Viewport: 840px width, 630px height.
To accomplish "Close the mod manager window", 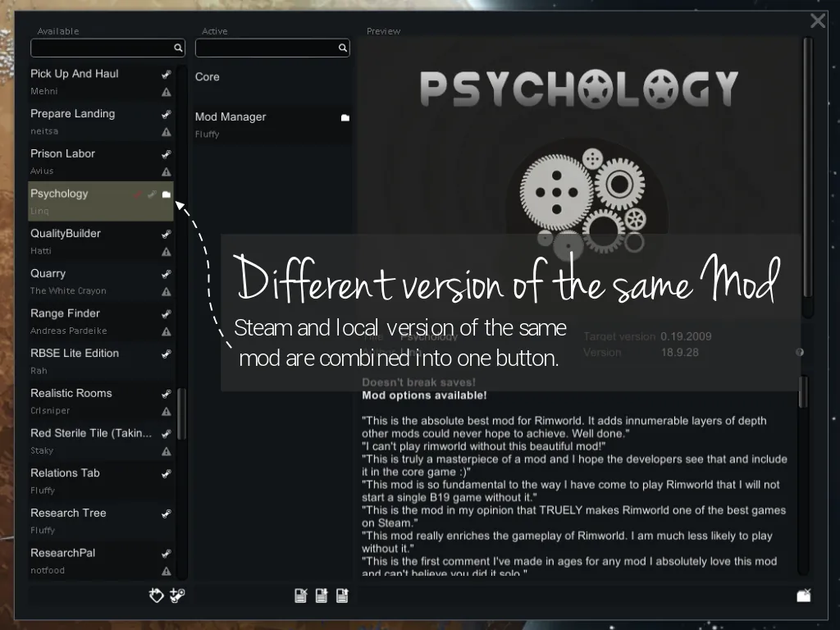I will click(x=817, y=21).
